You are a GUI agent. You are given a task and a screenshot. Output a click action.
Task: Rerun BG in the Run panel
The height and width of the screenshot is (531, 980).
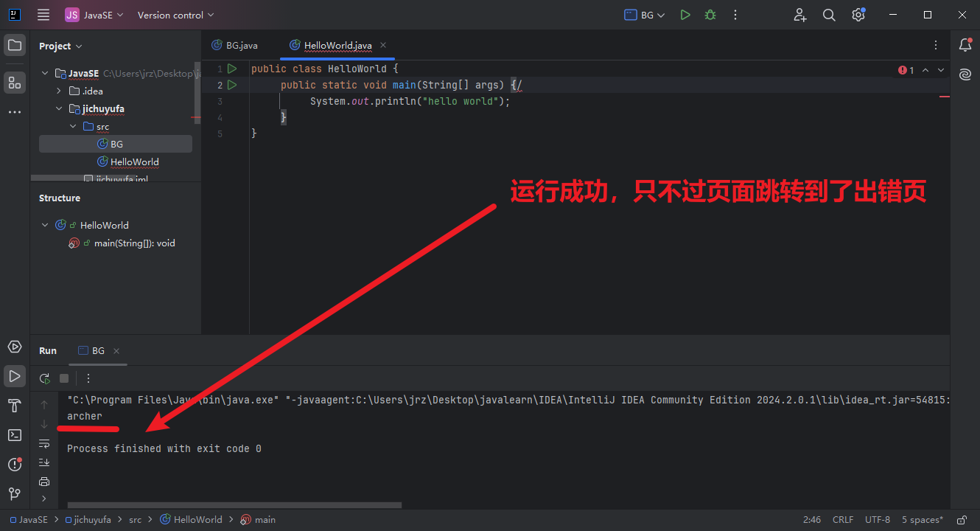[45, 378]
